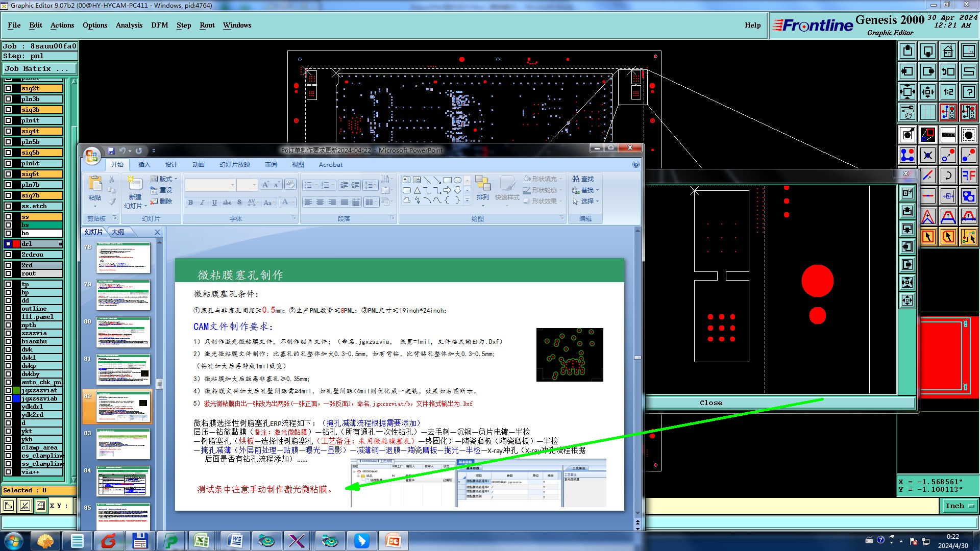This screenshot has width=980, height=551.
Task: Click the Close button of popup view
Action: click(x=710, y=403)
